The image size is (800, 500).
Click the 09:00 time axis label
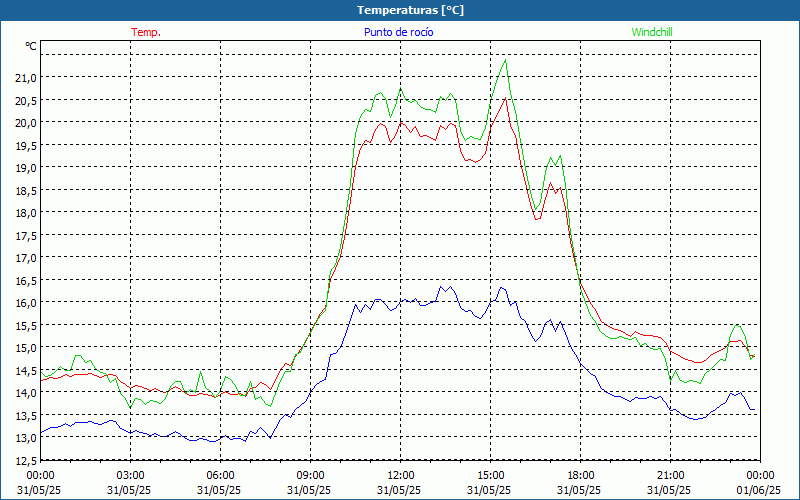click(310, 476)
